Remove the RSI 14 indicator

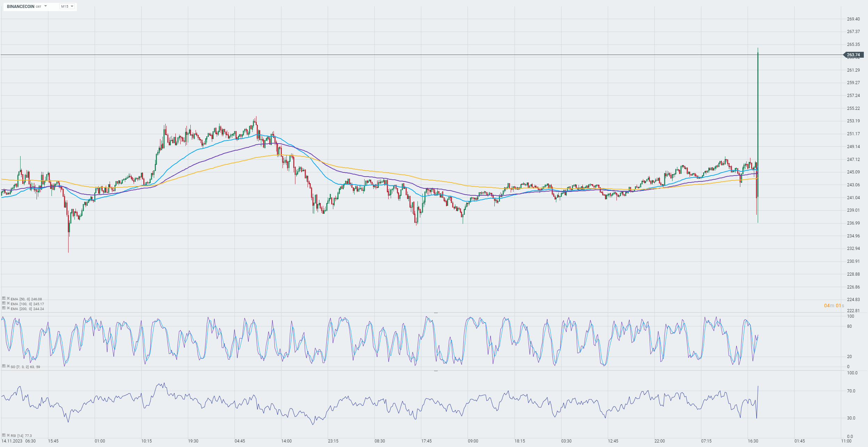pyautogui.click(x=8, y=435)
